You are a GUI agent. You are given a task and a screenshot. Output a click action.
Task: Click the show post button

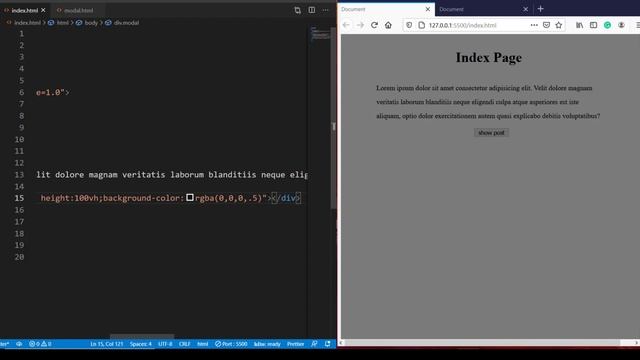pyautogui.click(x=491, y=133)
